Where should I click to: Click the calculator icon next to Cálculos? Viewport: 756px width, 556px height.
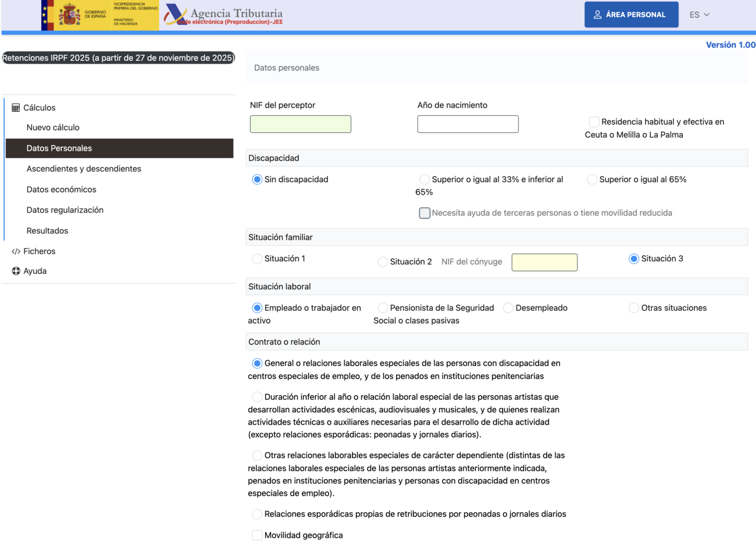(x=16, y=107)
